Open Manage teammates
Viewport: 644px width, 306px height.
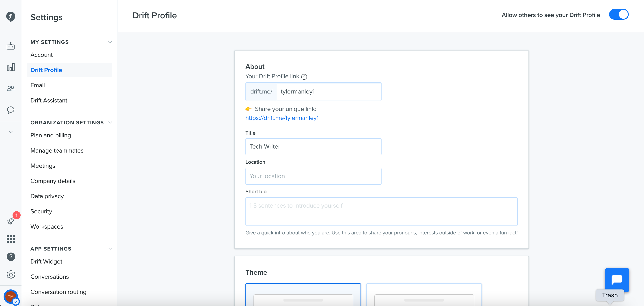(x=57, y=151)
